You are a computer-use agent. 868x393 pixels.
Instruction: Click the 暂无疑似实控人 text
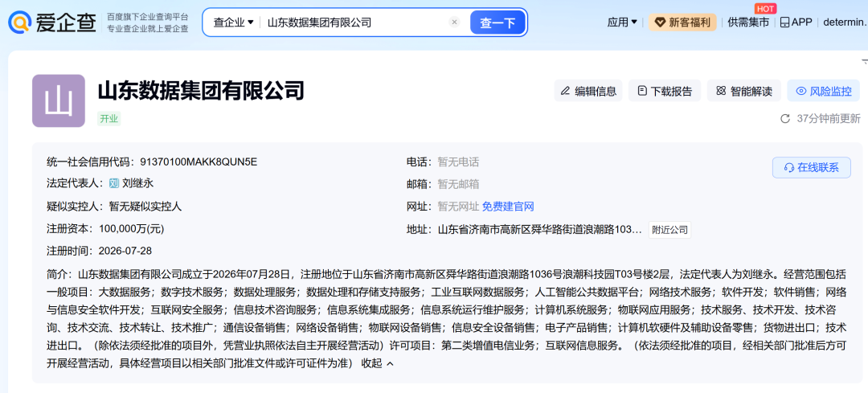145,207
